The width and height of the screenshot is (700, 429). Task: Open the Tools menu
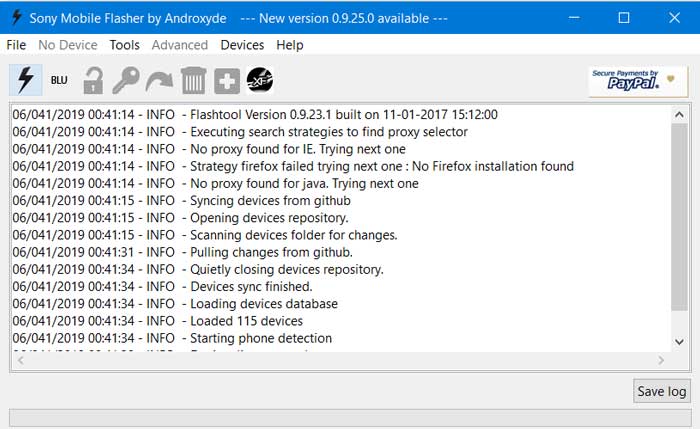[x=125, y=45]
